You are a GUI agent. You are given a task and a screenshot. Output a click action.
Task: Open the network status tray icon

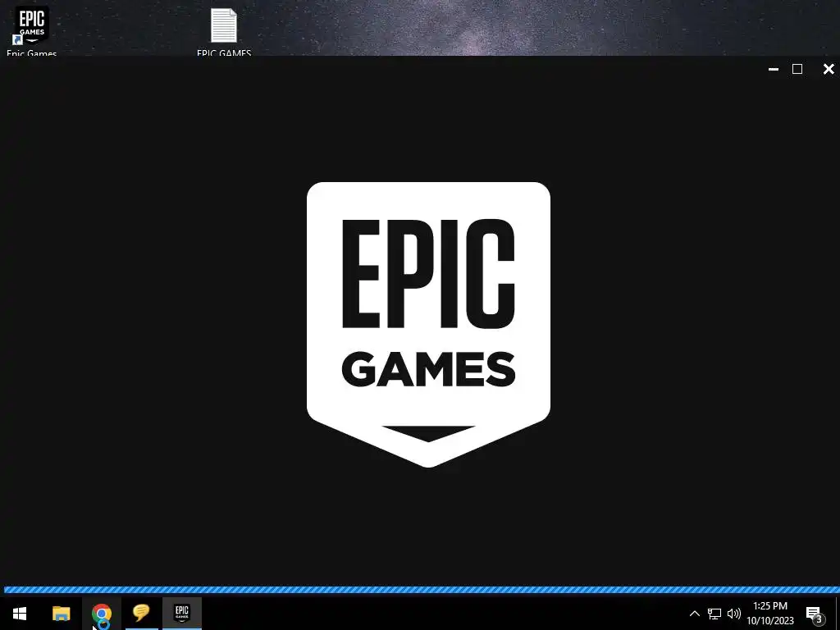[714, 614]
